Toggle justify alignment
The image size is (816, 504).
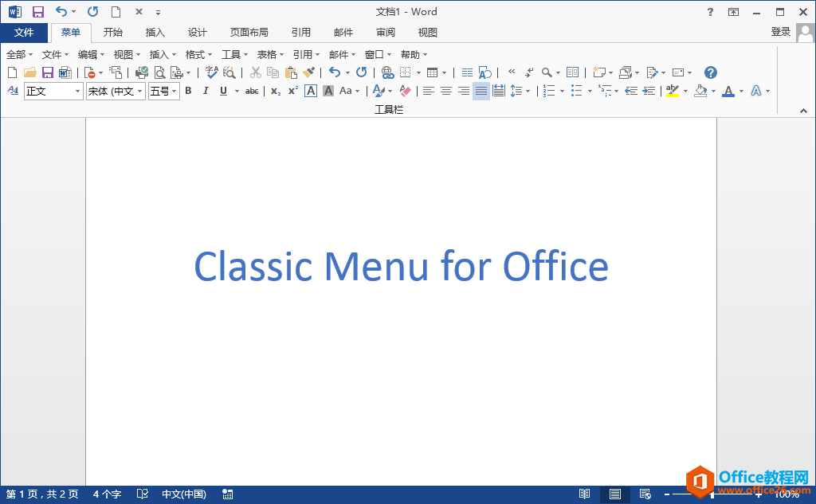[x=481, y=91]
